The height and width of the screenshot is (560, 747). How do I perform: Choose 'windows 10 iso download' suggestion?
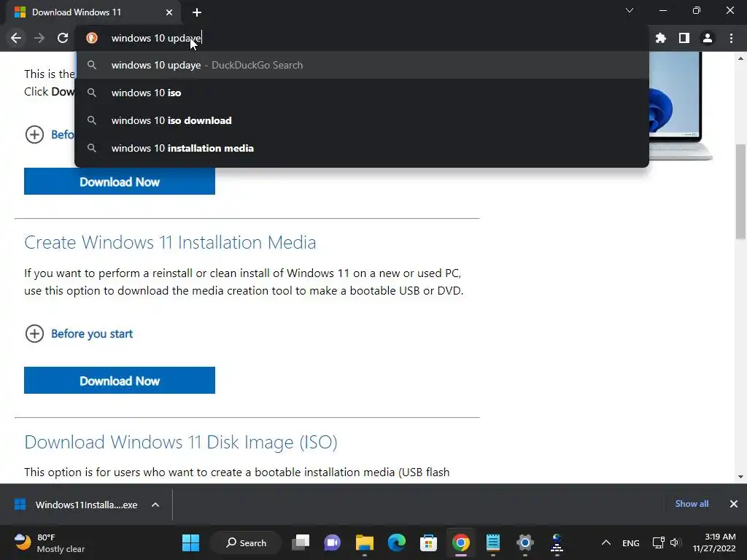(x=362, y=120)
